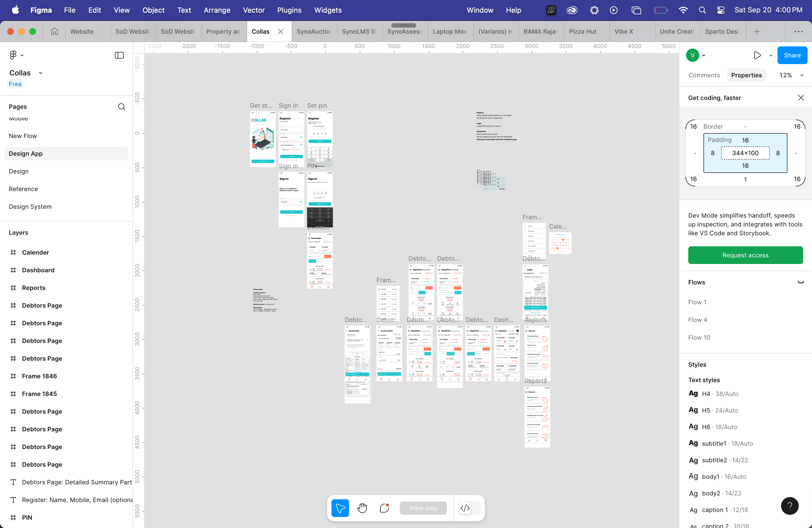
Task: Select the Dashboard layer
Action: (38, 270)
